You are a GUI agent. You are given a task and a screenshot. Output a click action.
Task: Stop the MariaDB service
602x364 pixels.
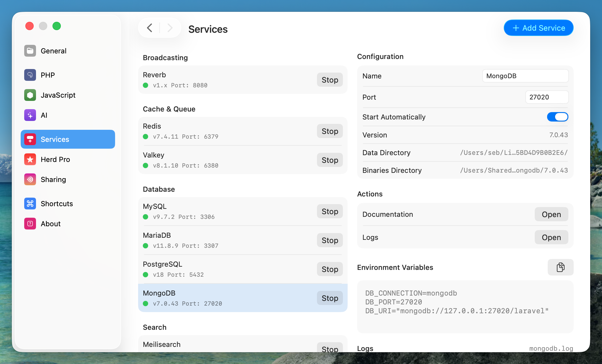[330, 240]
